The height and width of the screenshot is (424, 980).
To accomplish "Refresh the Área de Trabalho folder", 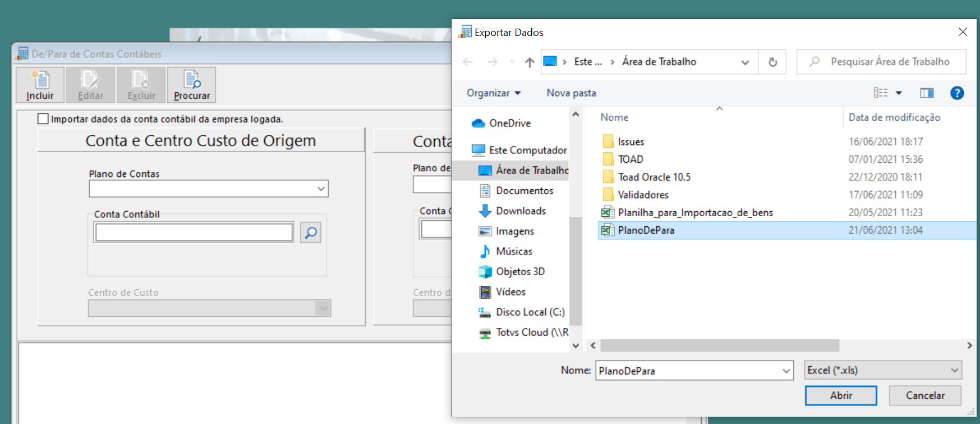I will pyautogui.click(x=772, y=62).
